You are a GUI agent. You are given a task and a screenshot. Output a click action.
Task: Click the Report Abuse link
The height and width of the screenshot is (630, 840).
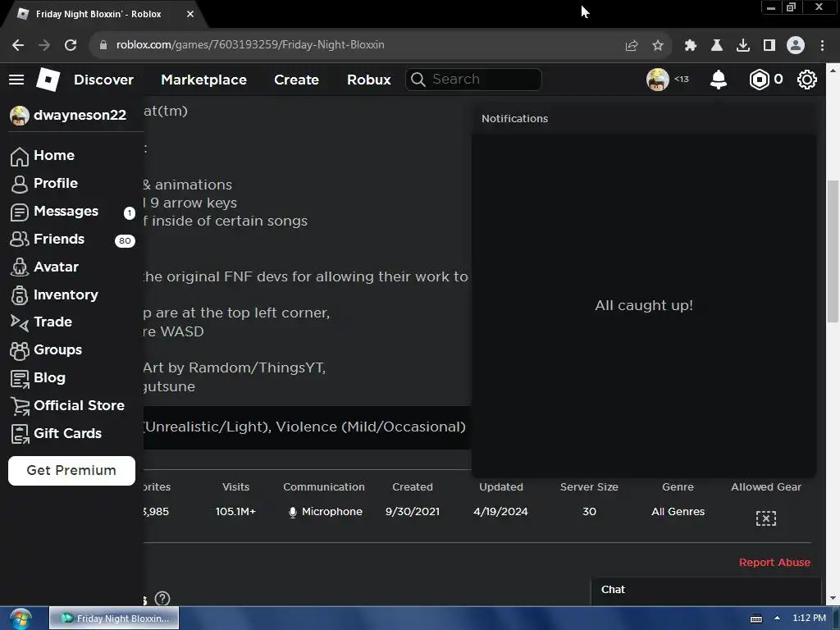[x=774, y=563]
